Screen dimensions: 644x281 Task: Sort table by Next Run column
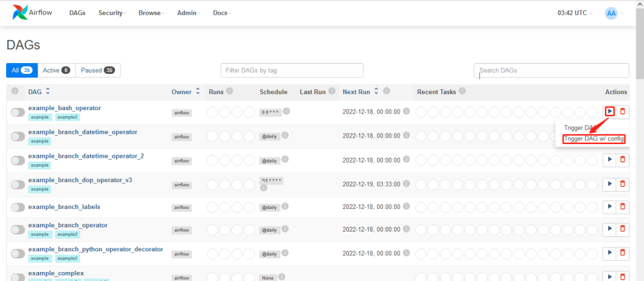point(361,92)
